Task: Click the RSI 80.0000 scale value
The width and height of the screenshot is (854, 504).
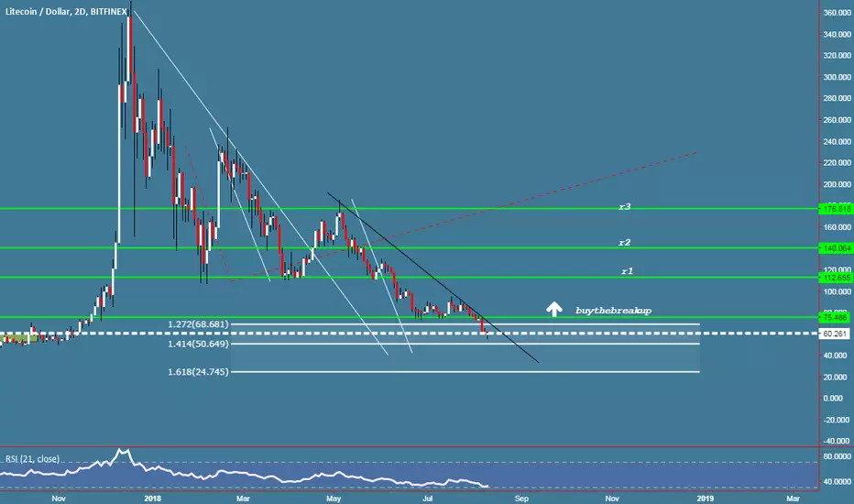Action: tap(837, 456)
